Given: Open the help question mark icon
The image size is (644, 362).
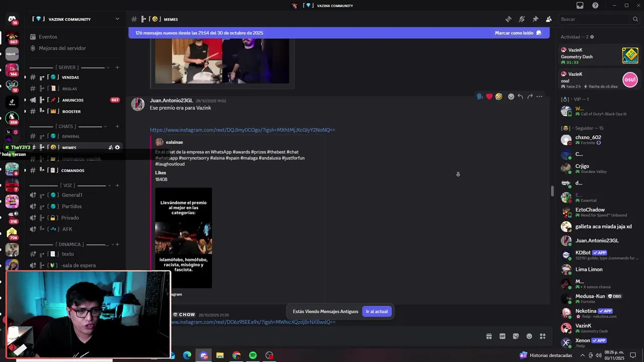Looking at the screenshot, I should 595,6.
